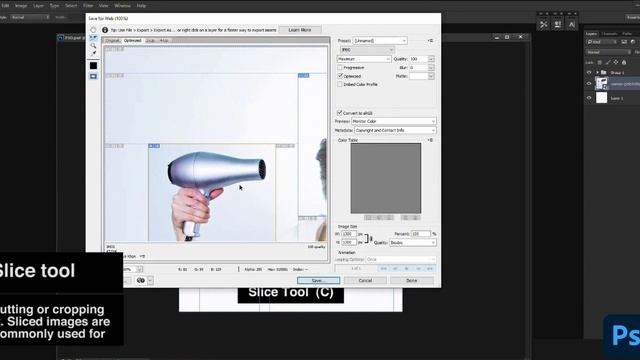This screenshot has width=640, height=360.
Task: Enable Embed Color Profile checkbox
Action: [x=340, y=84]
